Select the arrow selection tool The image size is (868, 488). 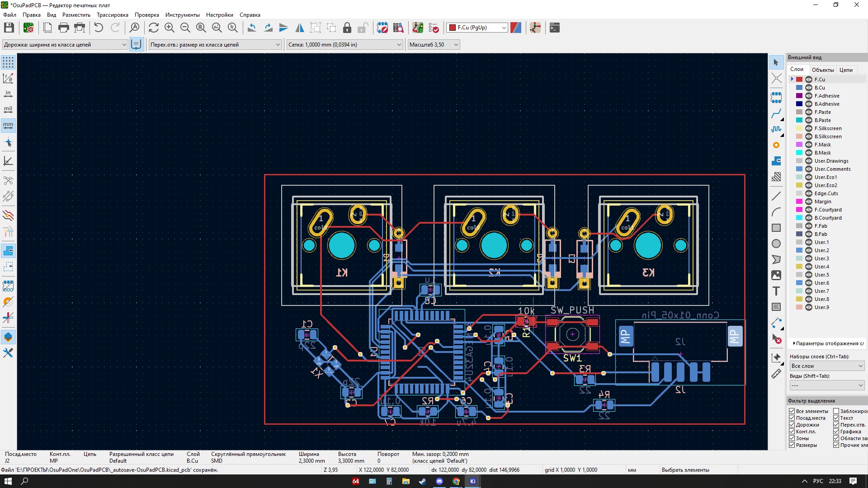tap(776, 62)
